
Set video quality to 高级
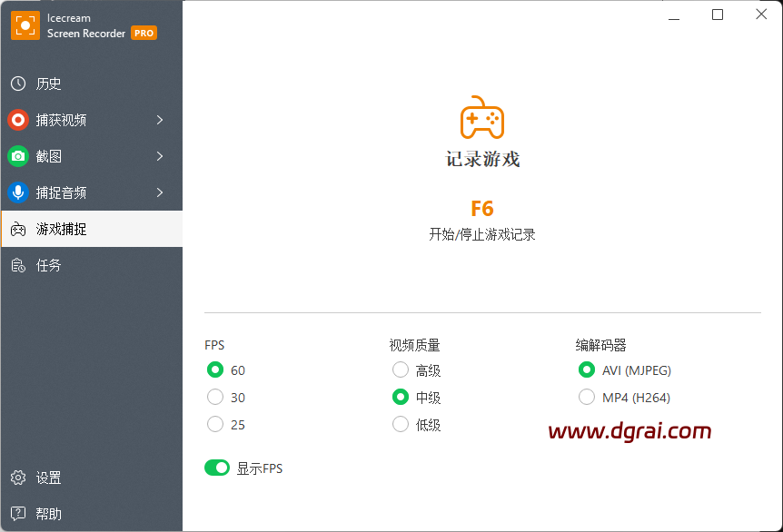[401, 369]
